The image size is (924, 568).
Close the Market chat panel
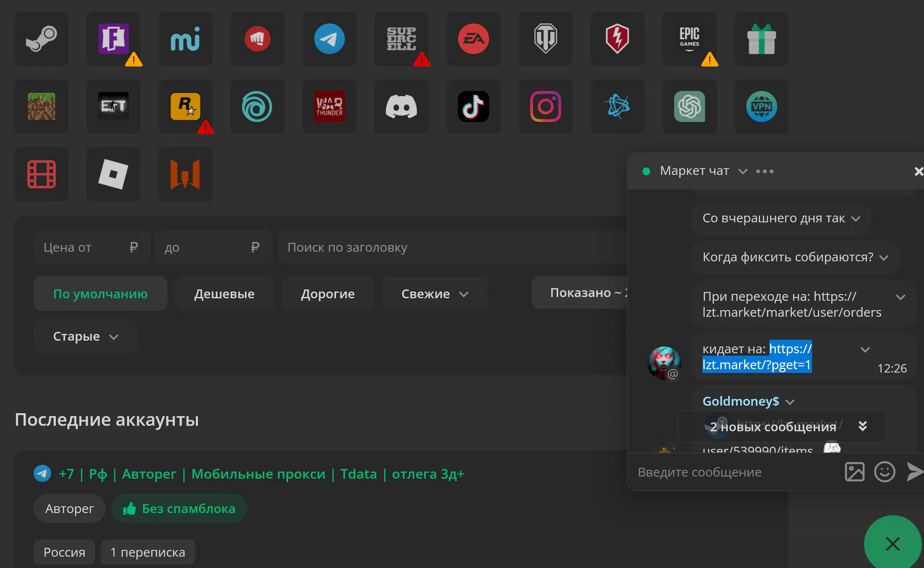pyautogui.click(x=919, y=171)
